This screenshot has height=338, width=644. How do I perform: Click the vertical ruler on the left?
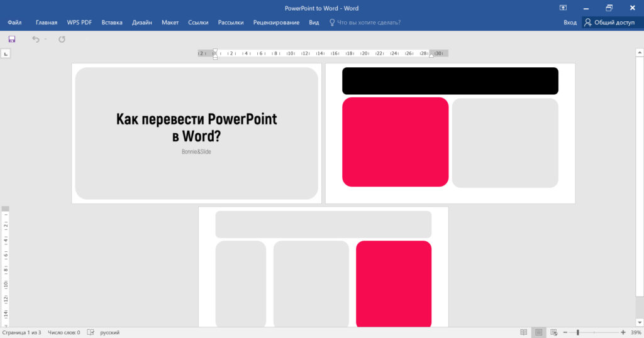pos(6,266)
